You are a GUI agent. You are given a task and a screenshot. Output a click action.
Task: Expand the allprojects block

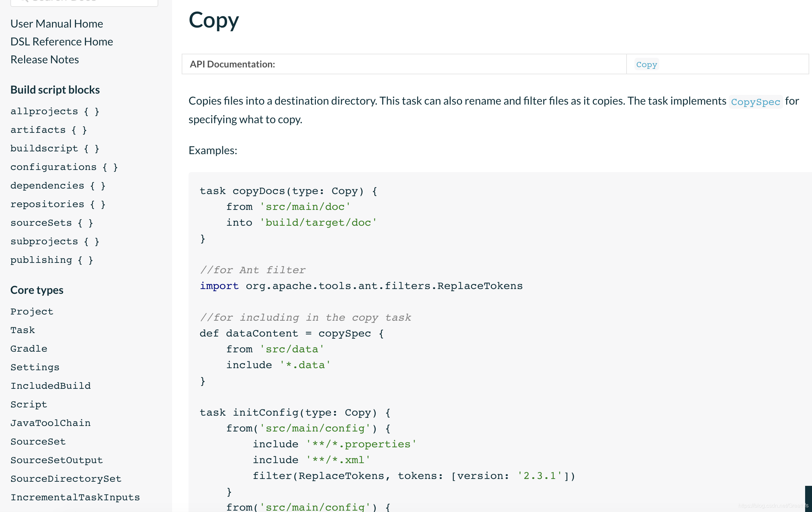tap(55, 111)
